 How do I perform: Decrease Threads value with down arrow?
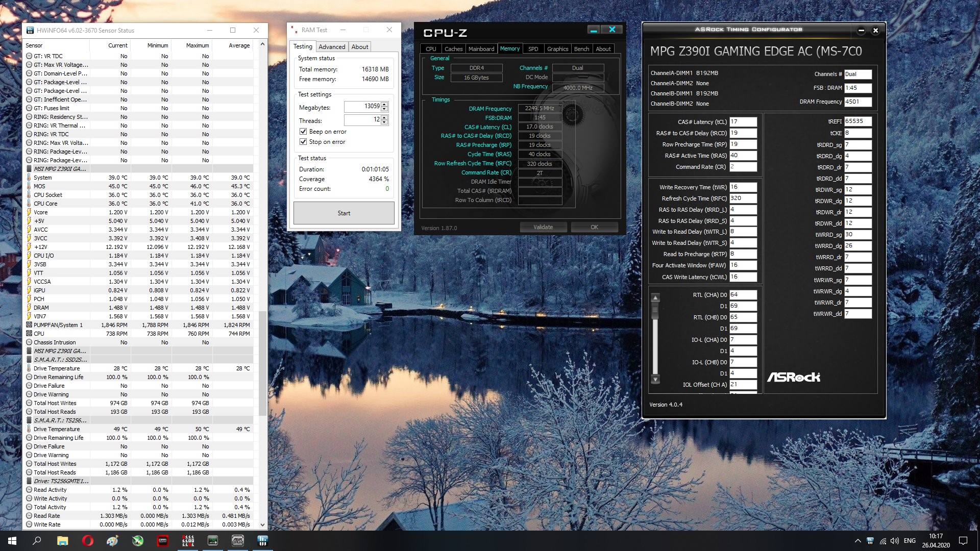[x=384, y=122]
